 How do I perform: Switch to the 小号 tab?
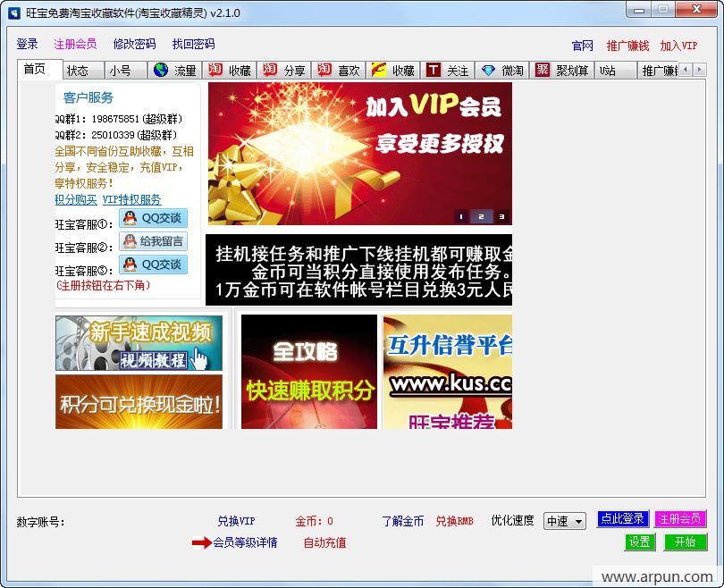[120, 71]
